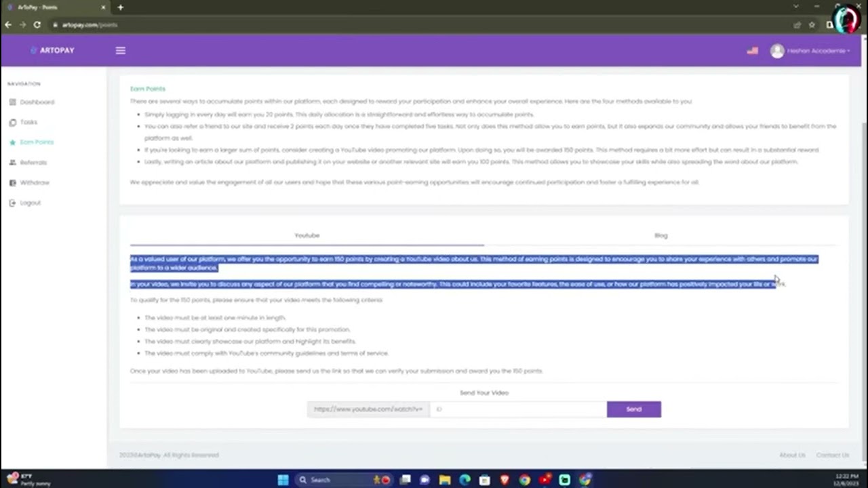This screenshot has width=868, height=488.
Task: Click Logout in the sidebar
Action: 31,203
